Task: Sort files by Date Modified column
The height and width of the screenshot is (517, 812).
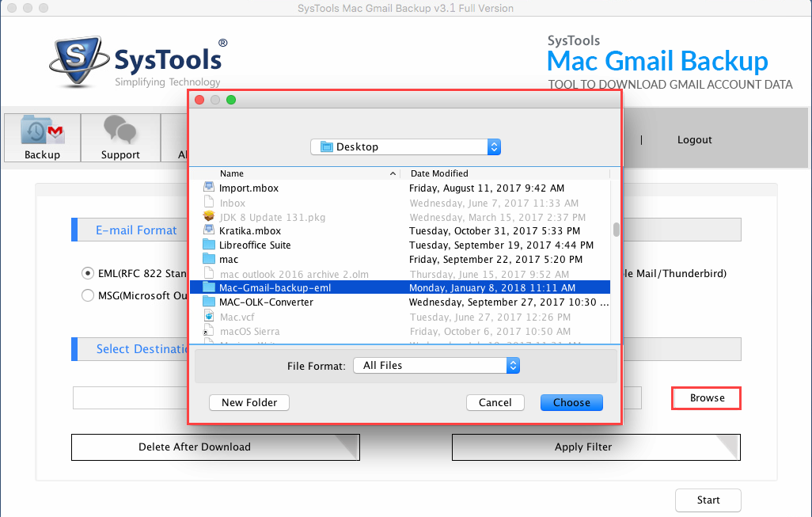Action: pyautogui.click(x=439, y=173)
